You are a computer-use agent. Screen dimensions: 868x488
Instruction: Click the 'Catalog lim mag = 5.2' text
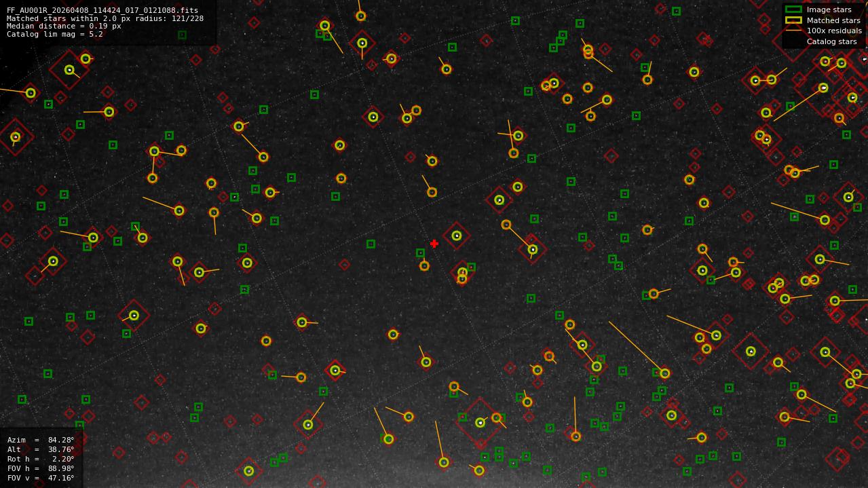55,34
